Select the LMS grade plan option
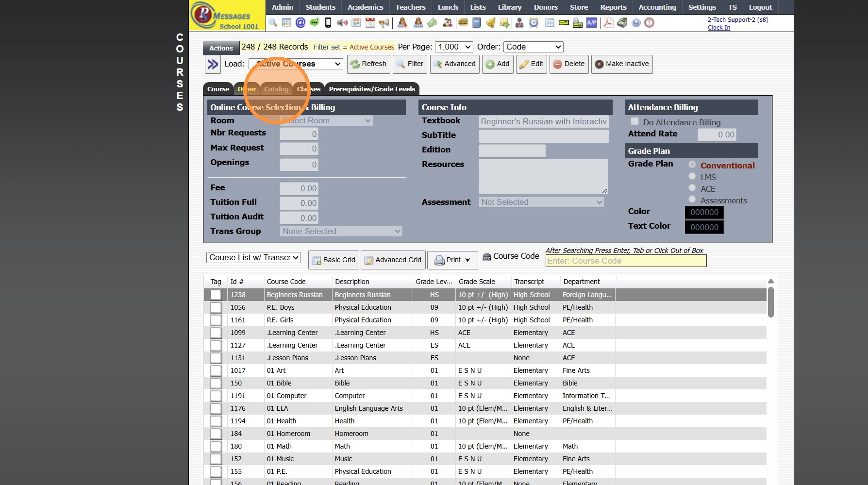 [x=692, y=176]
